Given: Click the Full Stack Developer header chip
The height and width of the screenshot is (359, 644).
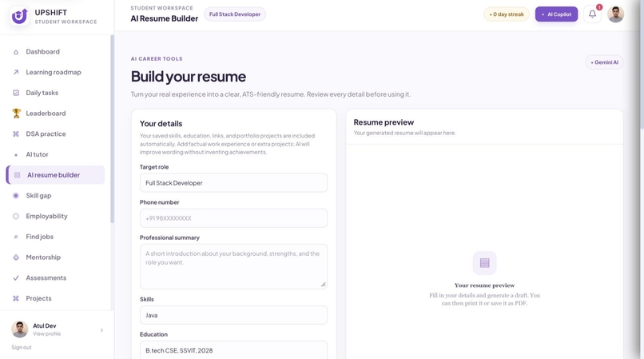Looking at the screenshot, I should tap(235, 14).
